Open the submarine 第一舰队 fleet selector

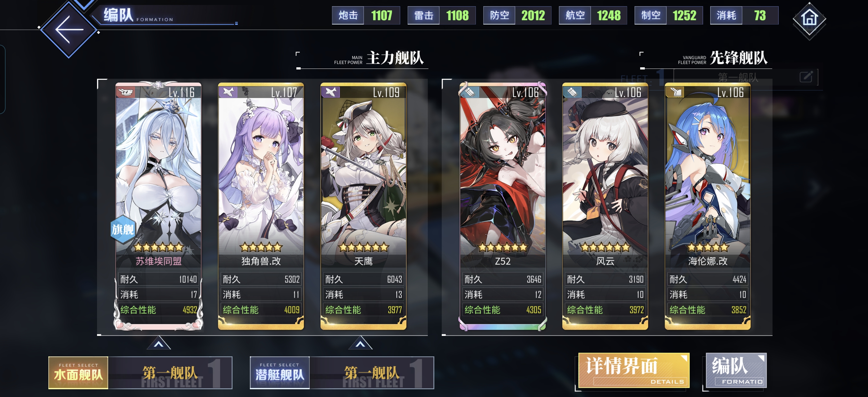pos(372,373)
